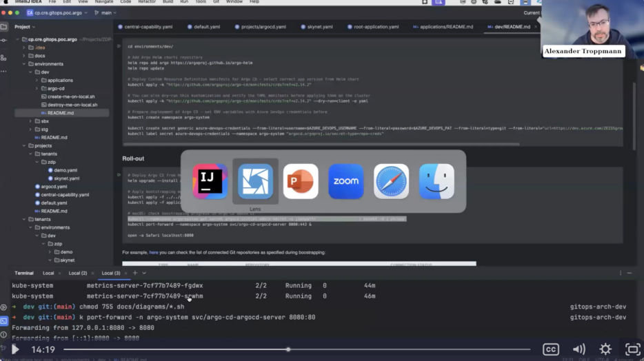Open terminal tabs dropdown arrow
Viewport: 644px width, 361px height.
[144, 273]
